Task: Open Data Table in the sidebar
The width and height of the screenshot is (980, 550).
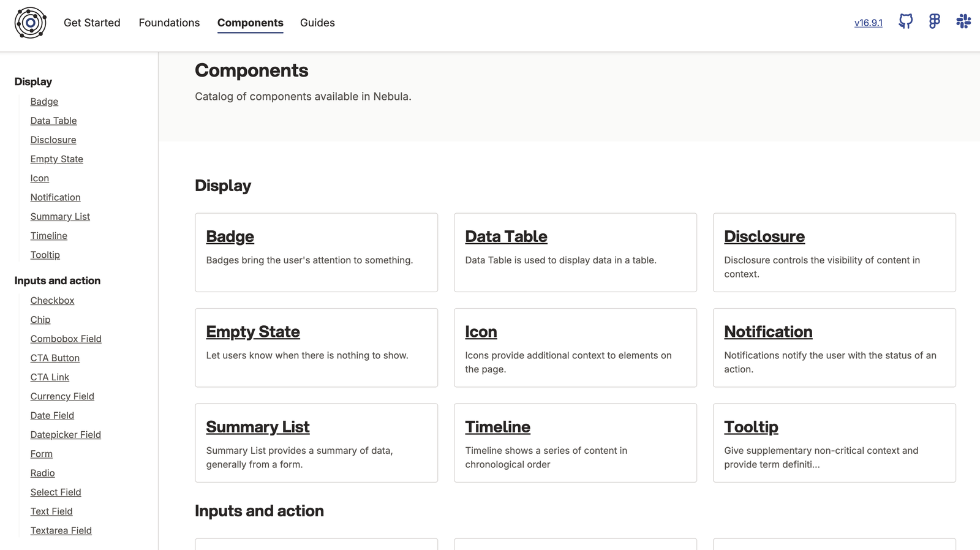Action: pyautogui.click(x=53, y=121)
